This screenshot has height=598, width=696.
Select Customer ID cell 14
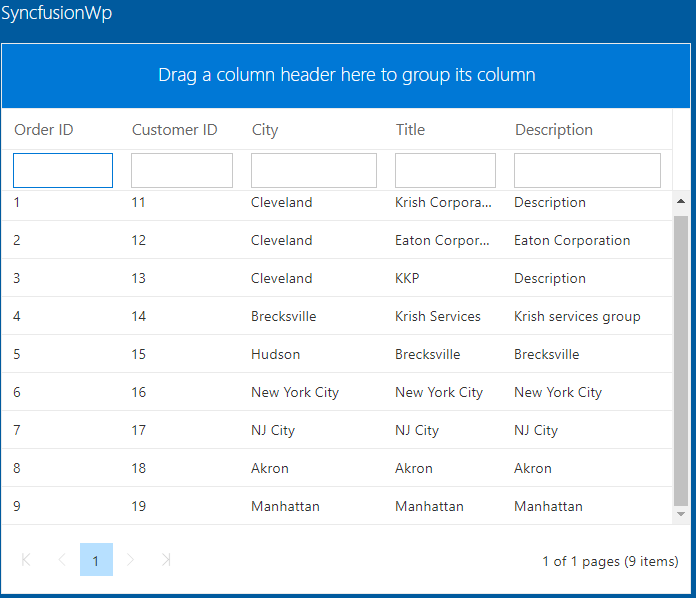pyautogui.click(x=138, y=316)
